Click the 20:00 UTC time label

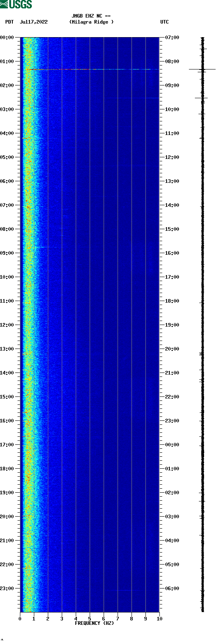pos(172,349)
